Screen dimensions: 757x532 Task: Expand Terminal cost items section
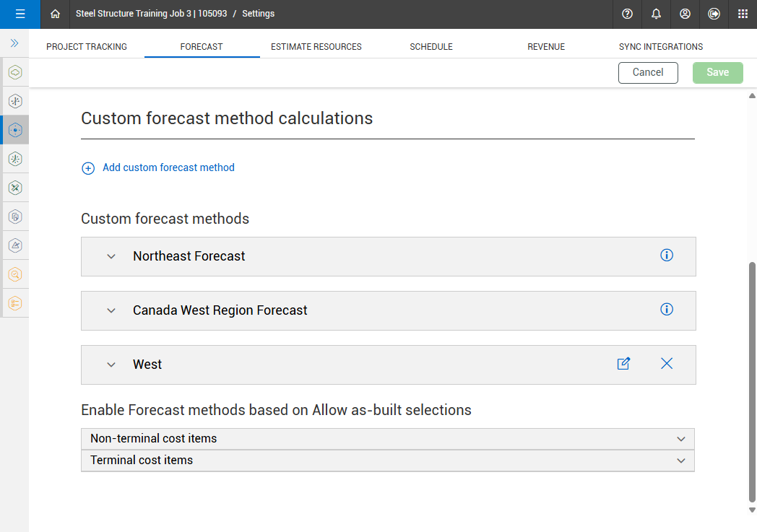pyautogui.click(x=680, y=461)
